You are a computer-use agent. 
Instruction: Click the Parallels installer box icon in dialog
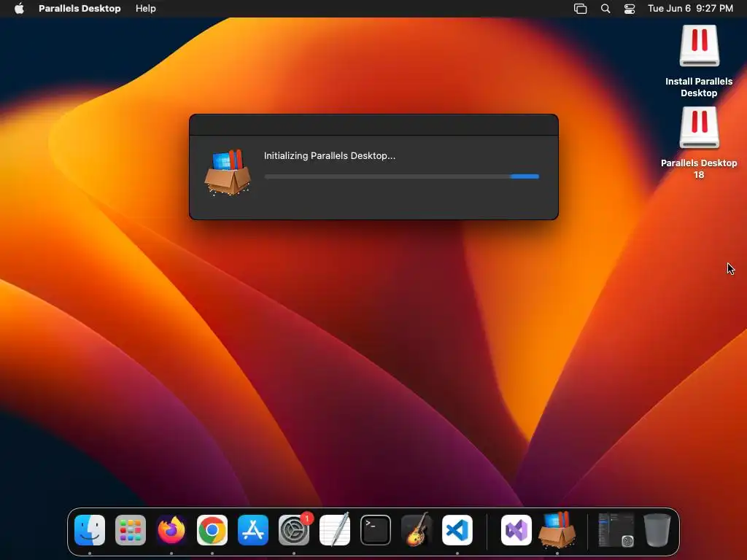[x=228, y=172]
